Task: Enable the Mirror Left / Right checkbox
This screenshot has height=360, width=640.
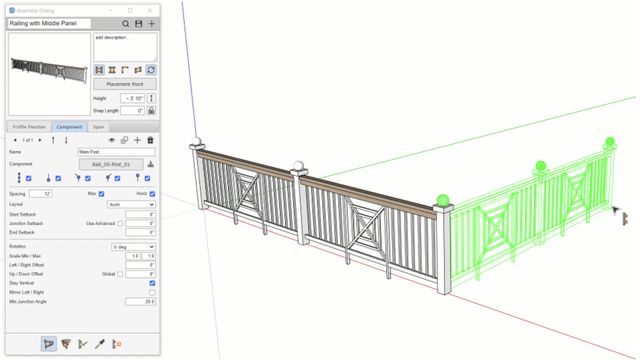Action: [x=152, y=293]
